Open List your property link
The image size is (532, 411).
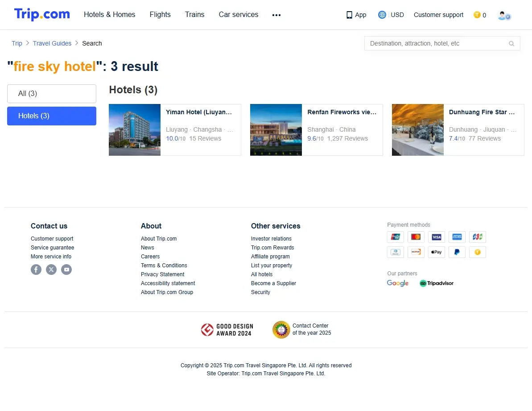pyautogui.click(x=272, y=266)
